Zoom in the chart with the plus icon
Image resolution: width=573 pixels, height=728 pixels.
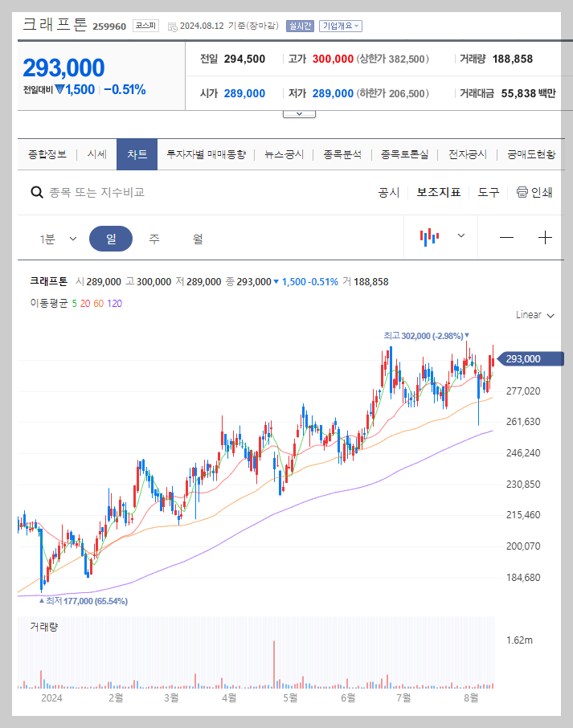pos(545,238)
